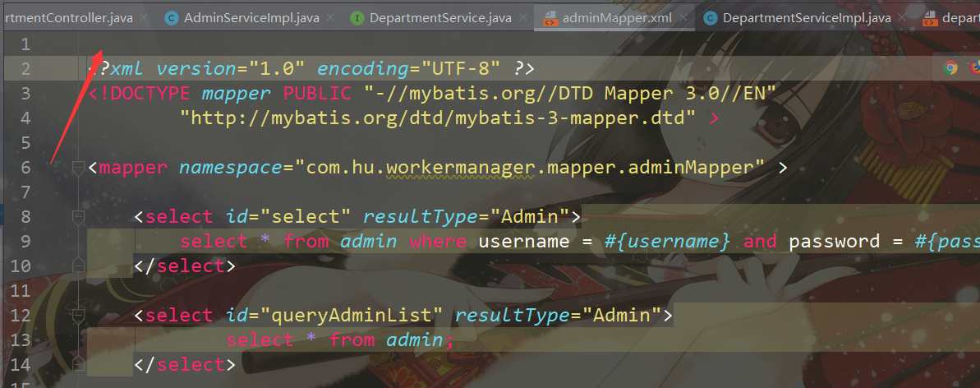Close the DepartmentServiceImpl.java tab
The height and width of the screenshot is (388, 980).
[x=904, y=18]
